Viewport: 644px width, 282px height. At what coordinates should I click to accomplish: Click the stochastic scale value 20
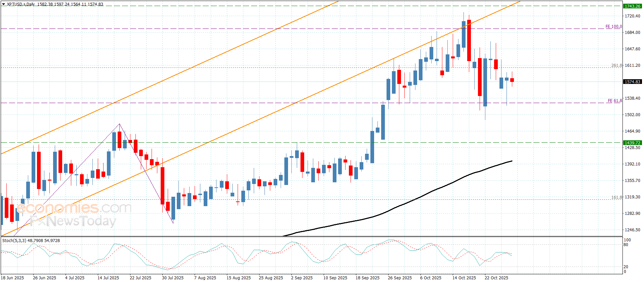point(626,267)
